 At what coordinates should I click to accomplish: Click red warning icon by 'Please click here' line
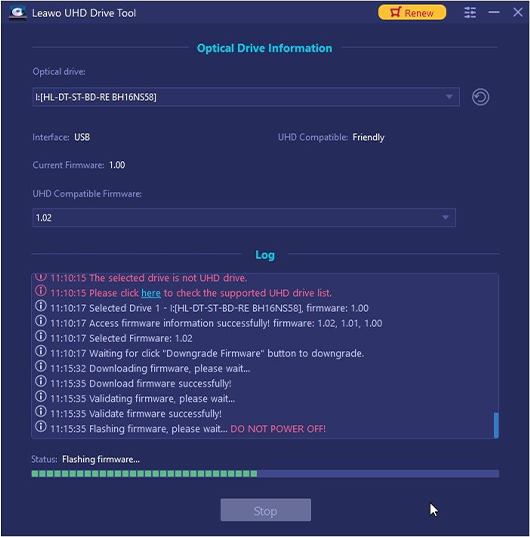pyautogui.click(x=41, y=291)
